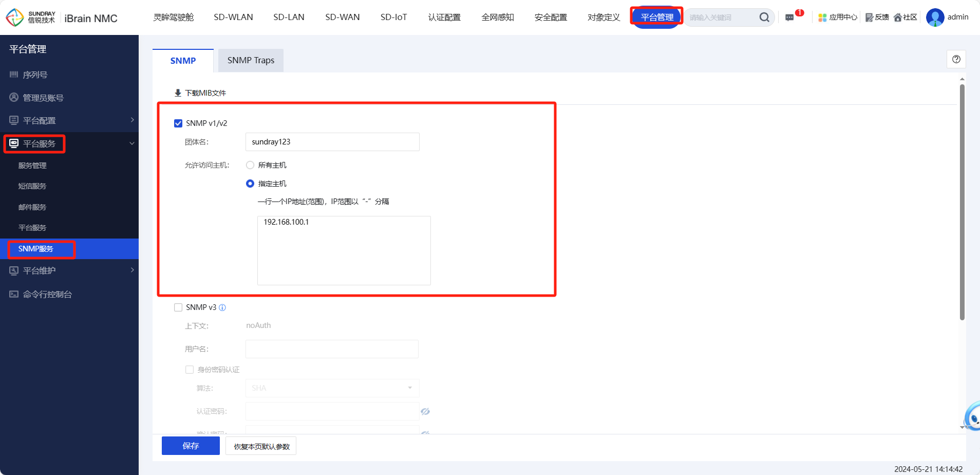The height and width of the screenshot is (475, 980).
Task: Open the 平台管理 menu
Action: pos(657,17)
